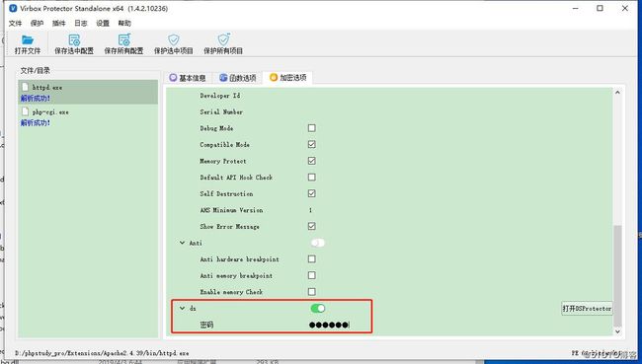Uncheck the Compatible Mode checkbox
Viewport: 642px width, 364px height.
(311, 144)
